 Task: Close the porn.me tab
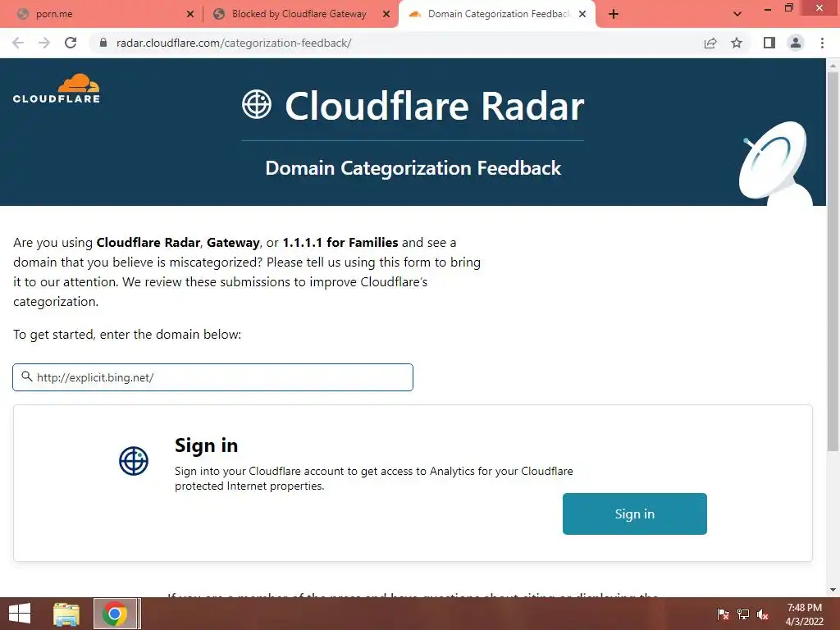click(190, 15)
